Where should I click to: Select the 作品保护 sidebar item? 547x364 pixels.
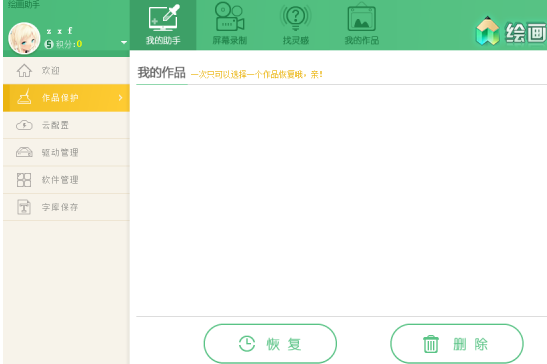pos(66,98)
